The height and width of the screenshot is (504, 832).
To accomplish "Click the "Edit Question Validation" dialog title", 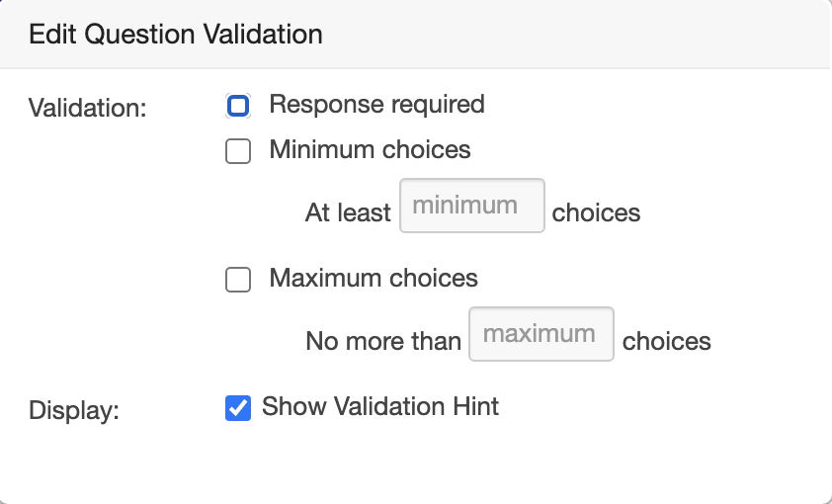I will (x=176, y=35).
